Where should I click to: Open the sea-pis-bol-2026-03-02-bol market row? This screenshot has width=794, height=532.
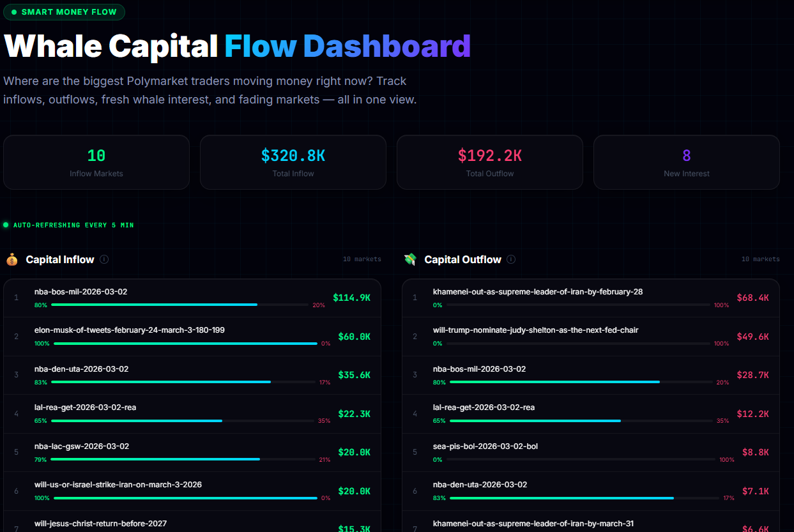tap(591, 452)
